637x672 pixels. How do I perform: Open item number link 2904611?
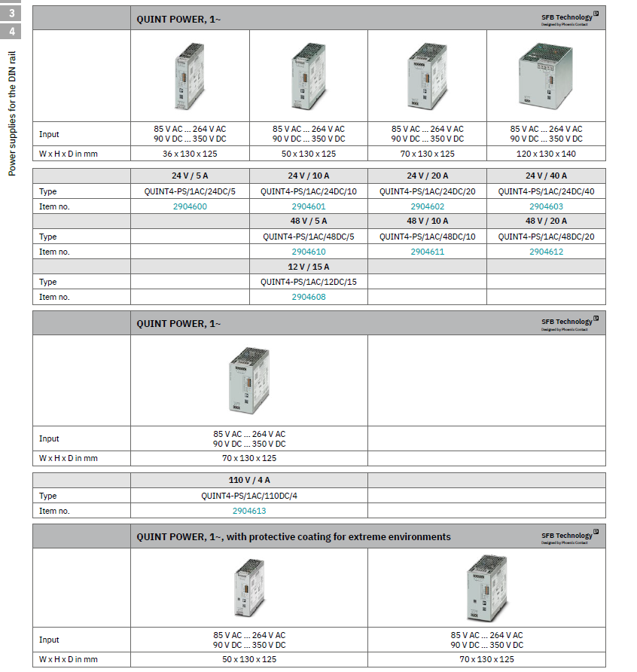pos(428,252)
